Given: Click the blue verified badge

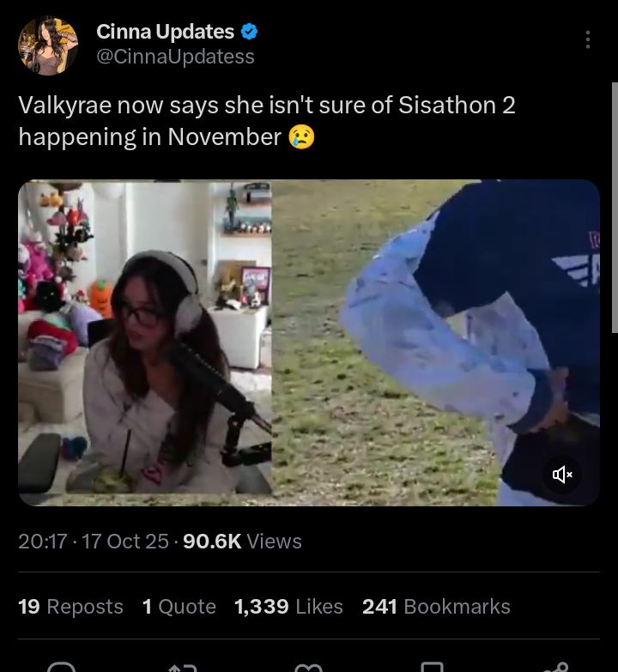Looking at the screenshot, I should click(250, 32).
